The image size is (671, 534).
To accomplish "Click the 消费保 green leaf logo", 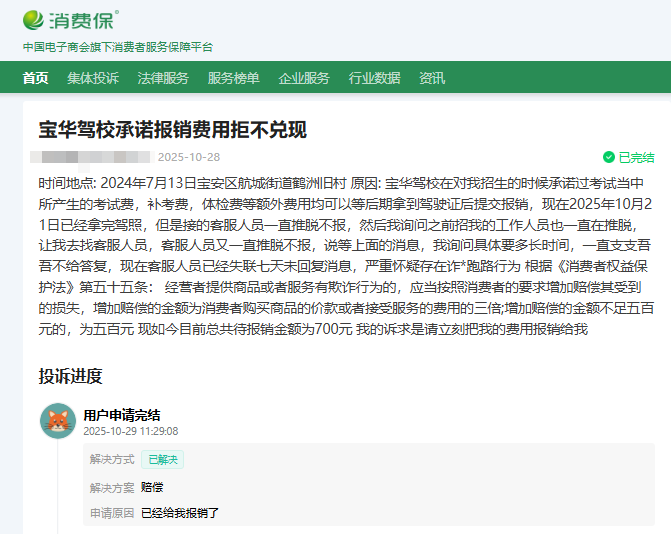I will pyautogui.click(x=34, y=20).
